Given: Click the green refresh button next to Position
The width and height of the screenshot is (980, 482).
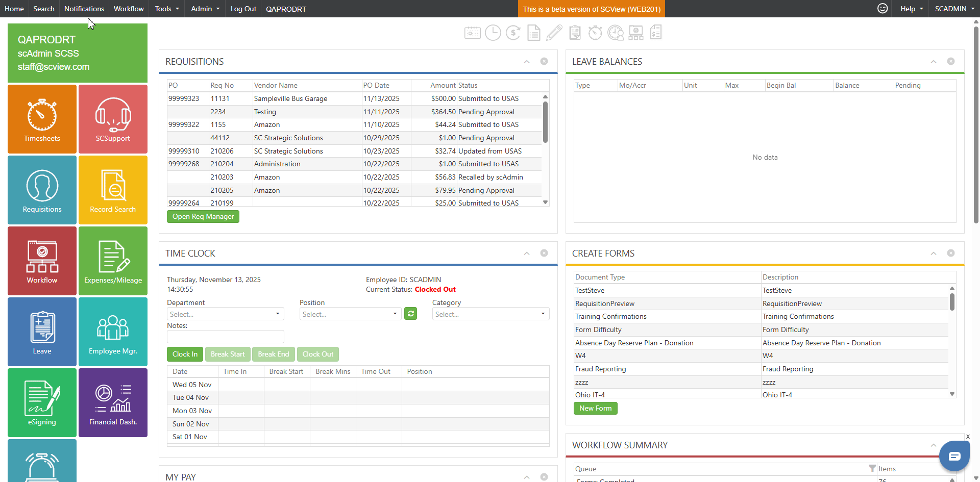Looking at the screenshot, I should coord(410,313).
